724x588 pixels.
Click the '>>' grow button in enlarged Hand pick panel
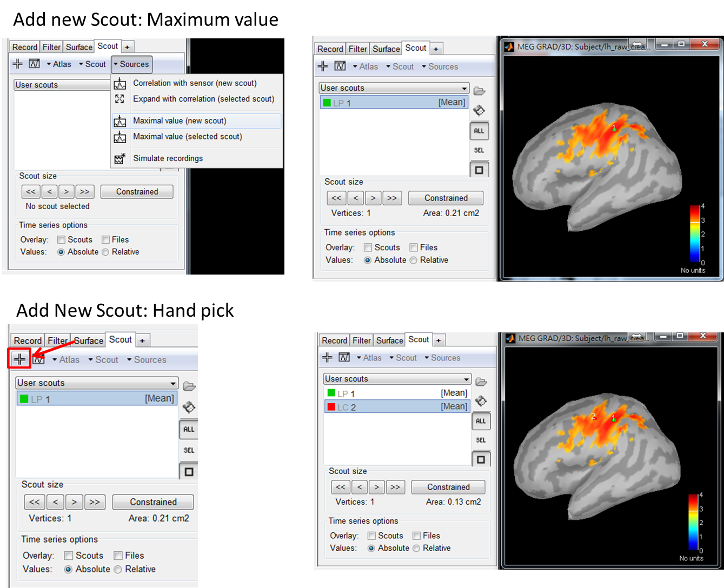pyautogui.click(x=95, y=502)
